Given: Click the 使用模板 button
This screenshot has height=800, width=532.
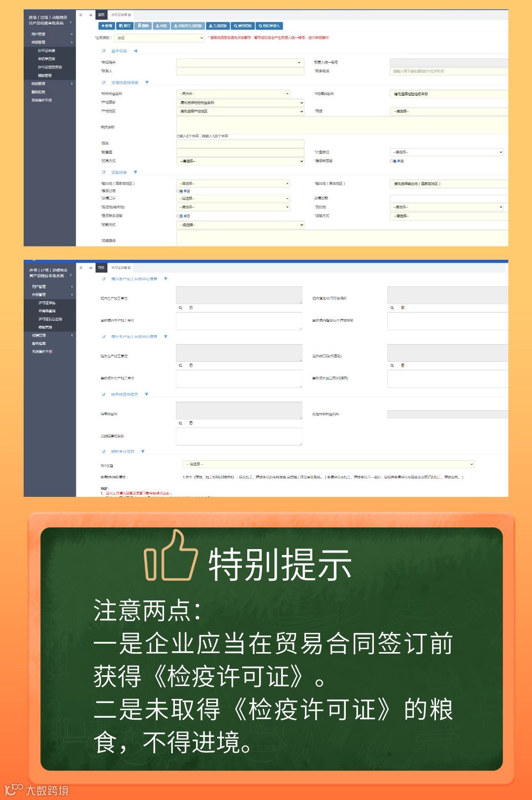Looking at the screenshot, I should point(243,26).
